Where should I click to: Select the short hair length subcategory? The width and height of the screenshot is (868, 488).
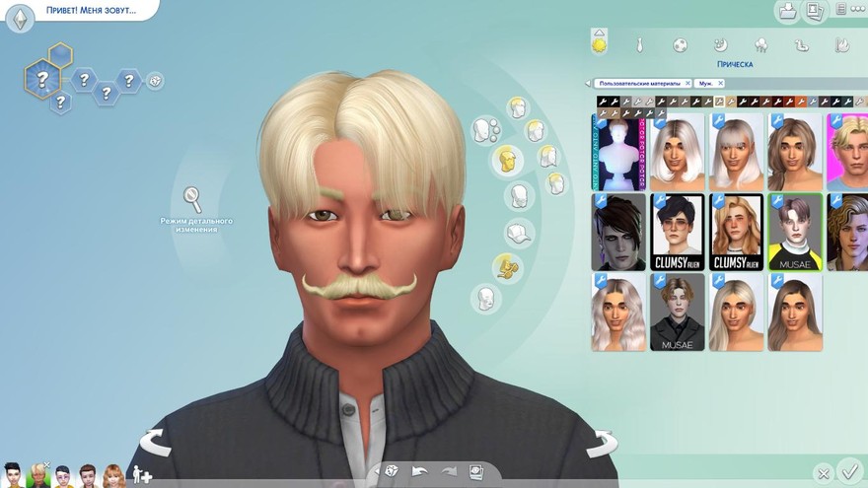(x=518, y=107)
